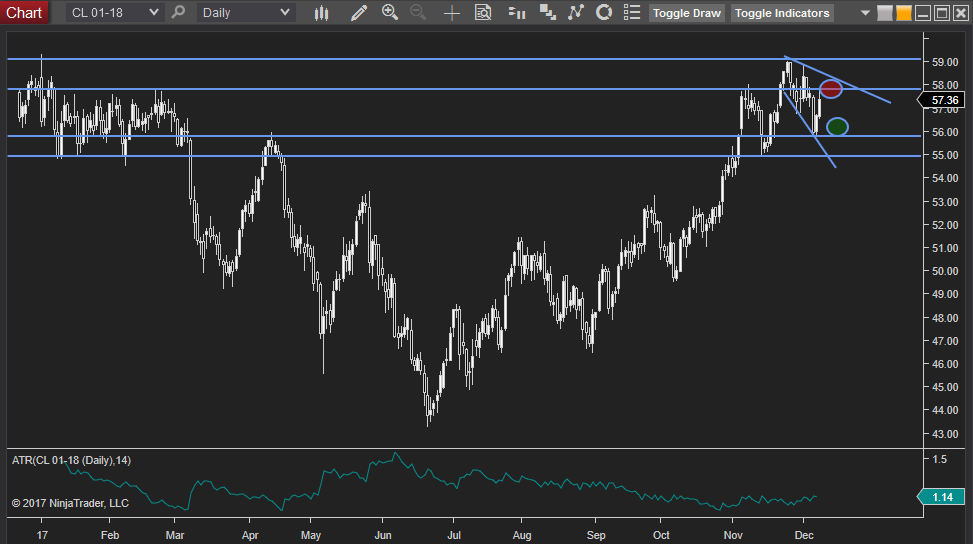Minimize the chart window
This screenshot has height=544, width=973.
coord(923,12)
